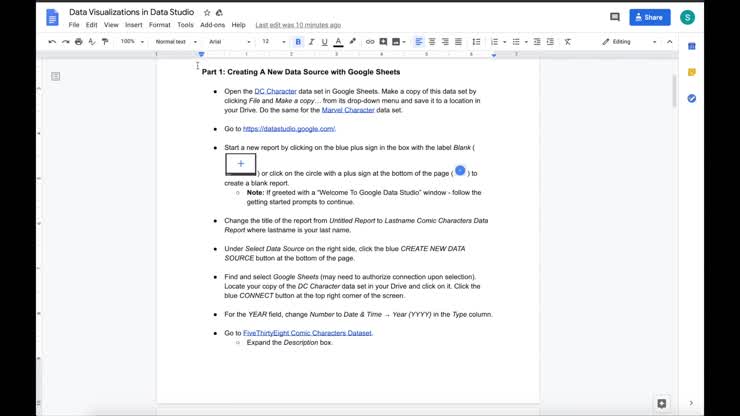Insert a link from the toolbar
The image size is (740, 416).
[x=370, y=42]
